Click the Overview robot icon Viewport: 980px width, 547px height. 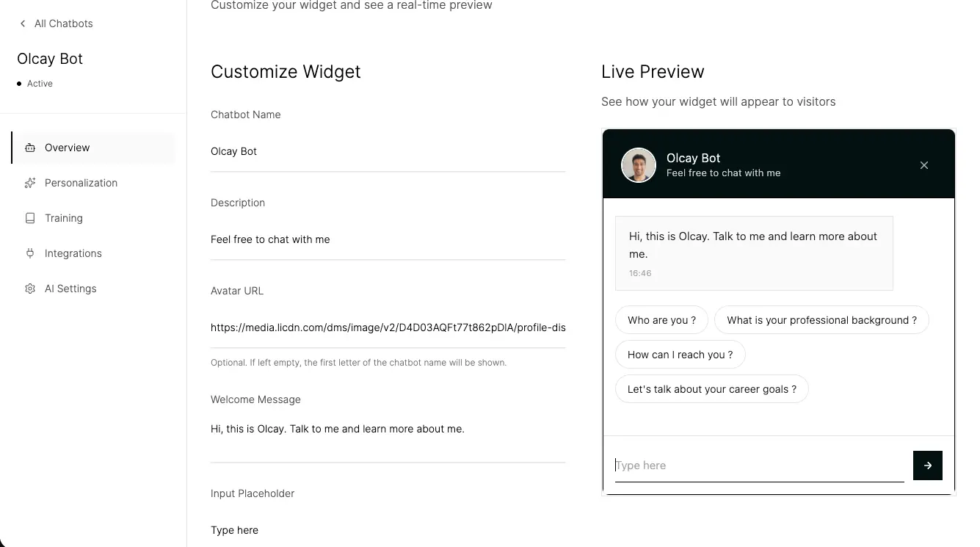point(30,148)
